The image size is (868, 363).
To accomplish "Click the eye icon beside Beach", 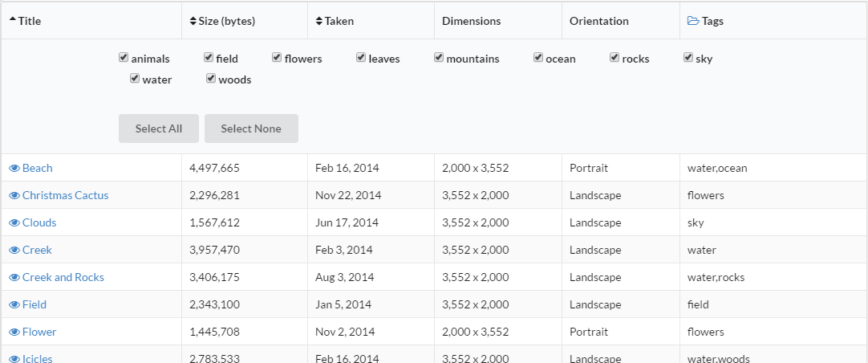I will (14, 169).
